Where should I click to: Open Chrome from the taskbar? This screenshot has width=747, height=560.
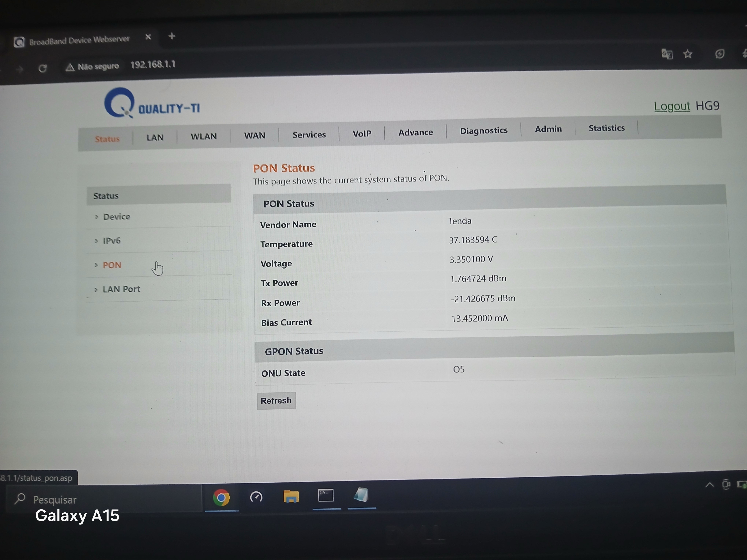point(221,498)
